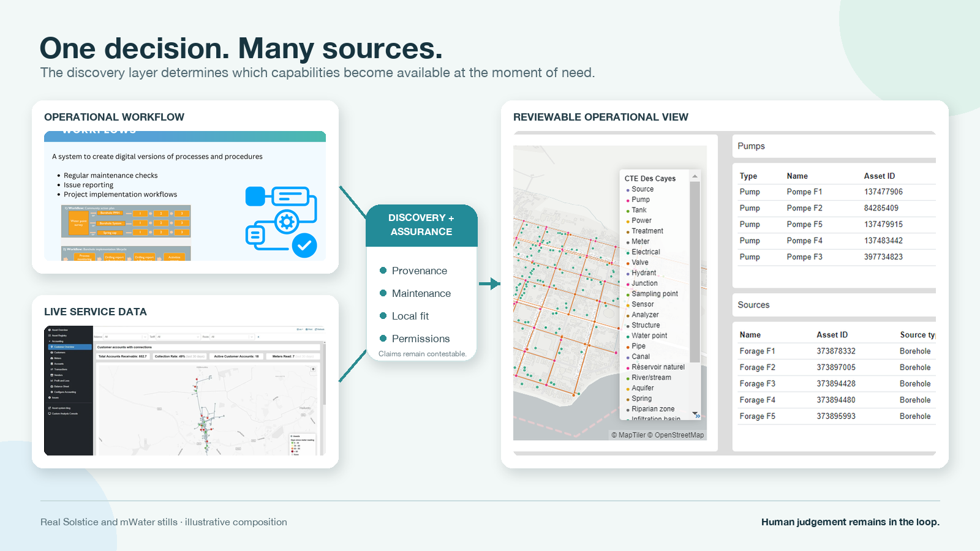The height and width of the screenshot is (551, 980).
Task: Open the Balance filter dropdown
Action: [x=126, y=337]
